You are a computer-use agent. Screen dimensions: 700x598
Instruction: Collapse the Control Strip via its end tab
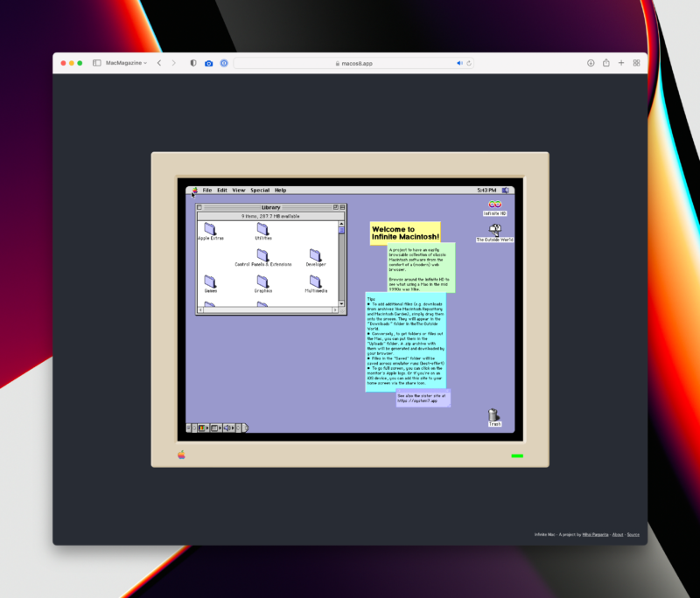(245, 426)
